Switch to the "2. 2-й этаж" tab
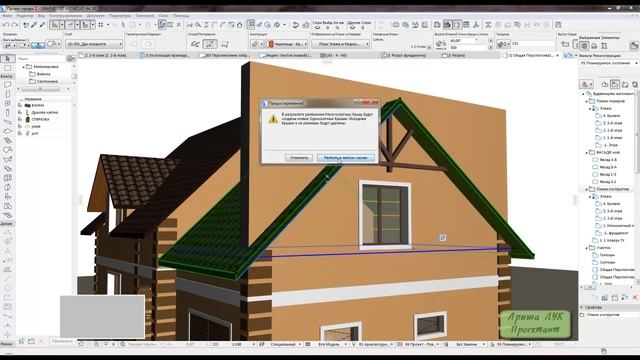This screenshot has width=640, height=360. 105,55
